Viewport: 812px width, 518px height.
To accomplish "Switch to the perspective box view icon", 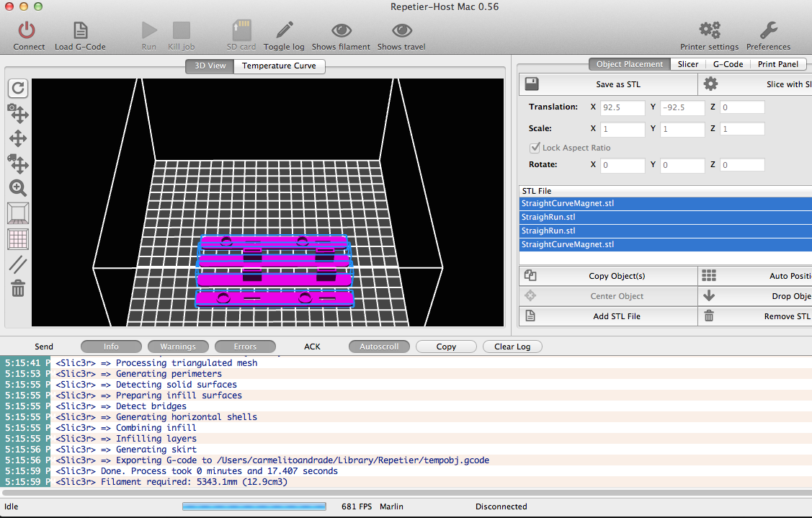I will [x=18, y=213].
